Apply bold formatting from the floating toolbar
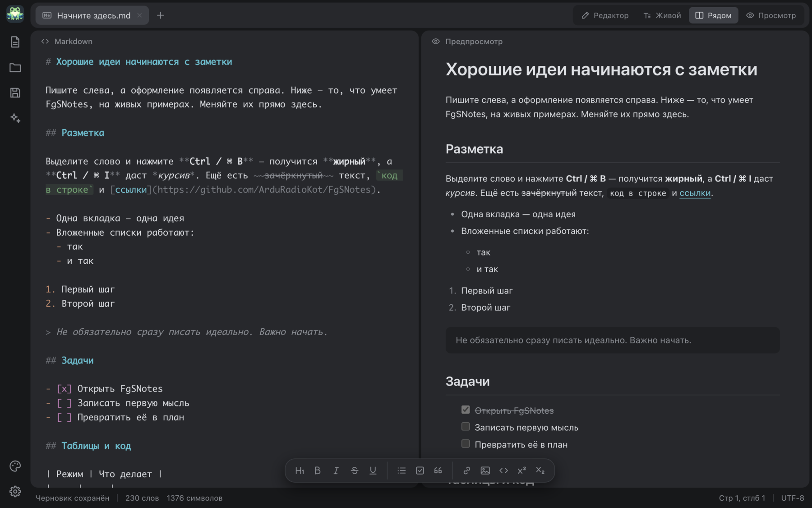This screenshot has height=508, width=812. click(318, 471)
